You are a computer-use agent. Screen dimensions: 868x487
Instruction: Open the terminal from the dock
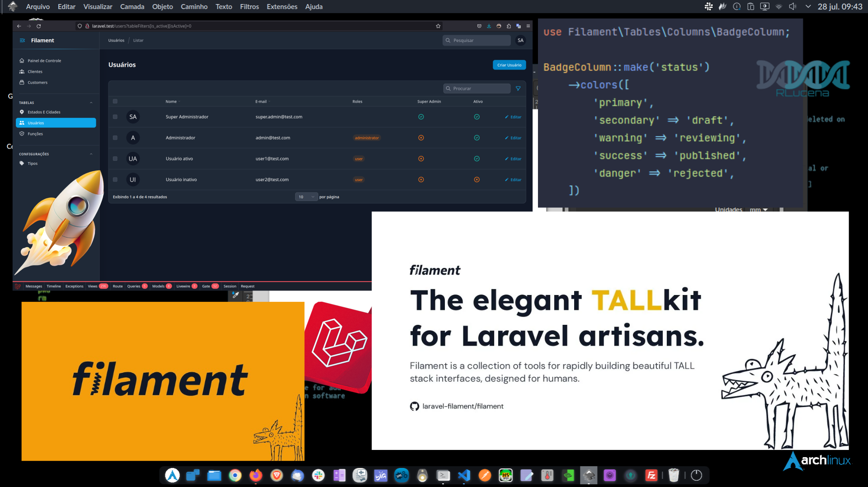pos(443,475)
